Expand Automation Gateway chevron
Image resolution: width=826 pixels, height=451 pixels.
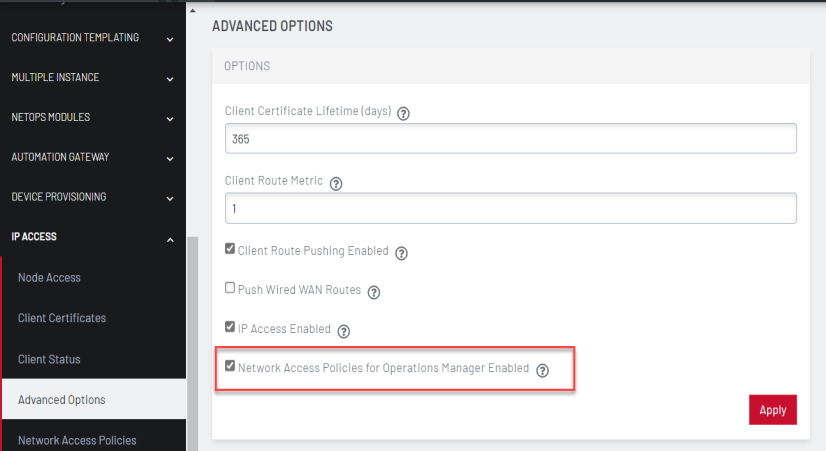coord(170,159)
